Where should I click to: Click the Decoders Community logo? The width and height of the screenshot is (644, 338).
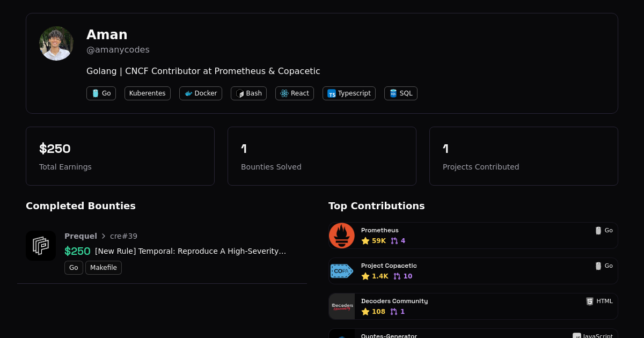[342, 306]
